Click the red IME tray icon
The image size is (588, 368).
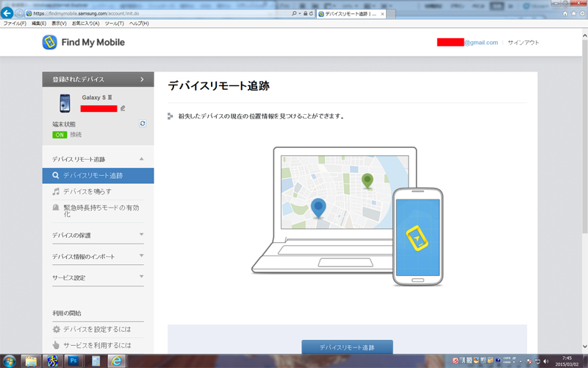455,361
